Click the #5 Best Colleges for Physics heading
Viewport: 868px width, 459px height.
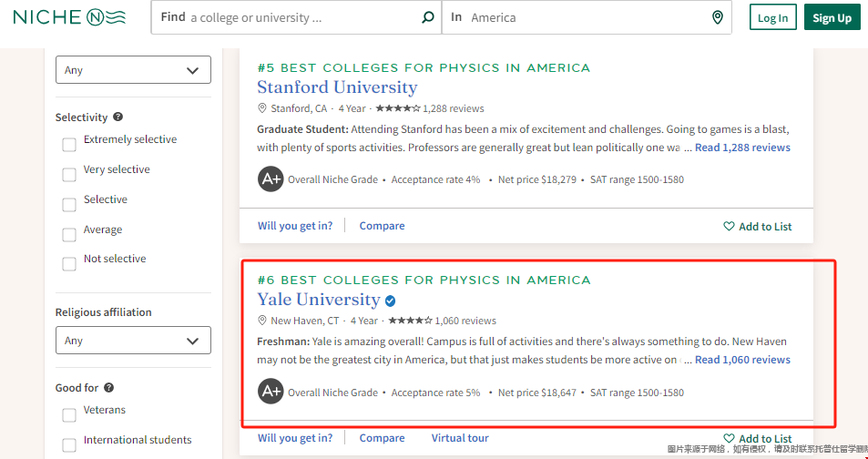coord(424,67)
